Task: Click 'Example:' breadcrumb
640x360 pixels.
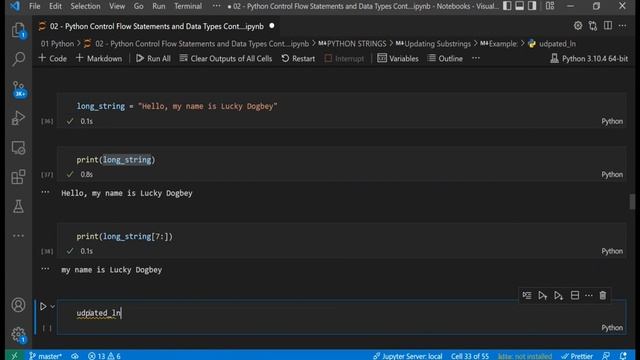Action: [499, 44]
